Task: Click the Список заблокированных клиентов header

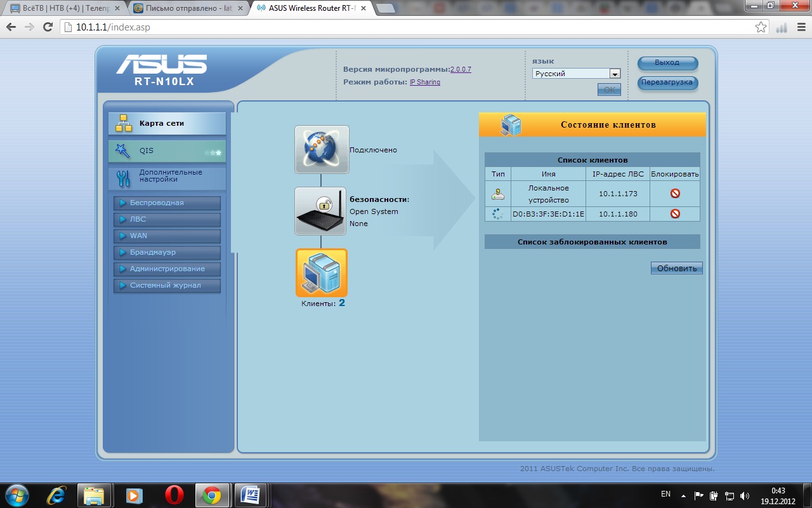Action: click(x=593, y=242)
